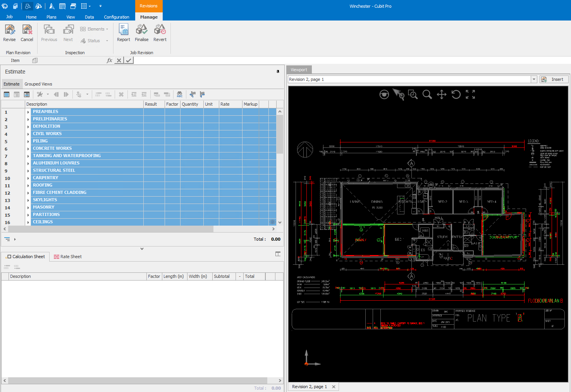Click the cascading windows quick-access icon

73,6
